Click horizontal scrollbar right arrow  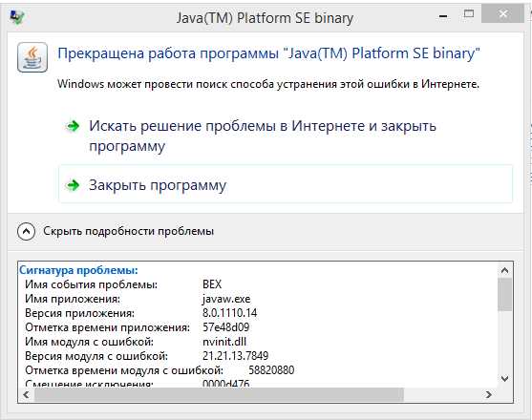pyautogui.click(x=489, y=394)
